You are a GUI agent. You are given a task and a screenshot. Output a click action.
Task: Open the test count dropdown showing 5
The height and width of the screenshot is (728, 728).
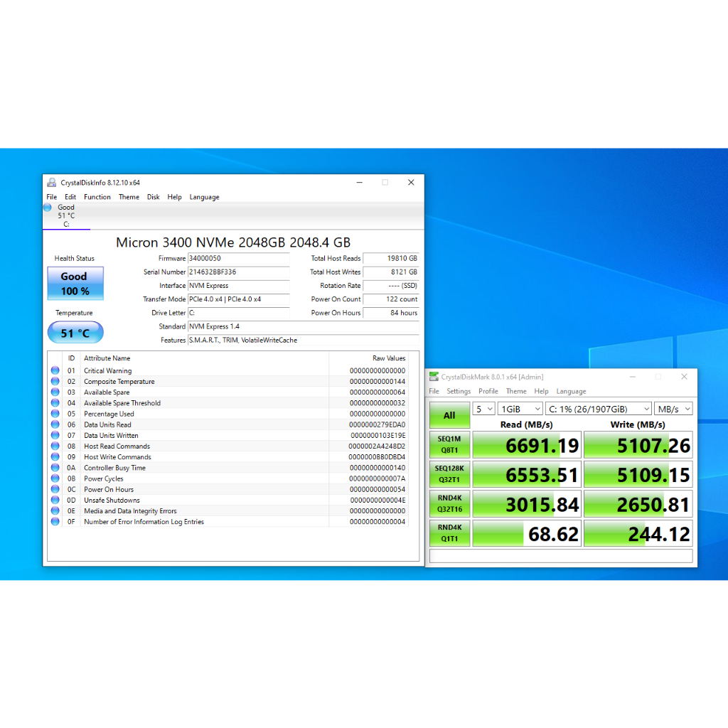[x=483, y=409]
